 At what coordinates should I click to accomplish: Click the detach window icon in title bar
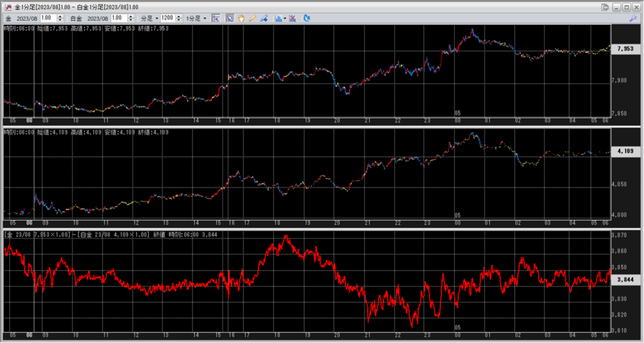(x=604, y=6)
